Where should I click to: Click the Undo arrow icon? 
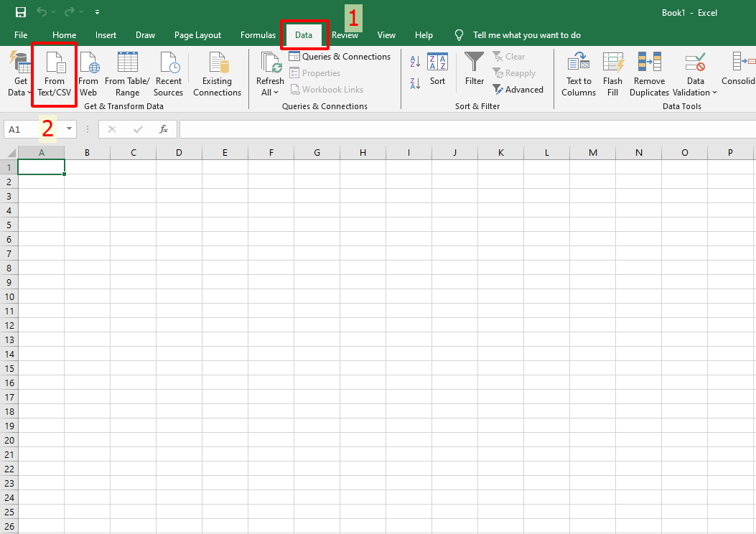42,12
